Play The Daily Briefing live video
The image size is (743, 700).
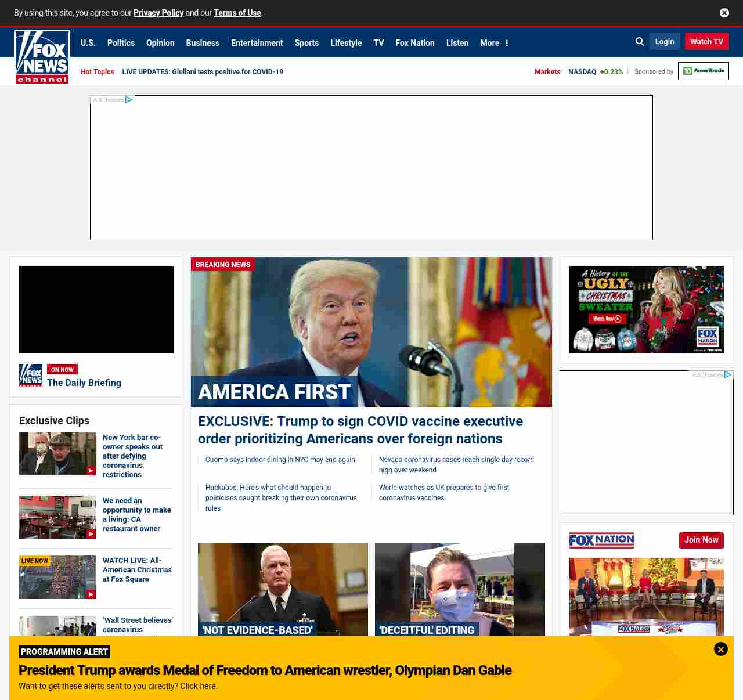96,310
